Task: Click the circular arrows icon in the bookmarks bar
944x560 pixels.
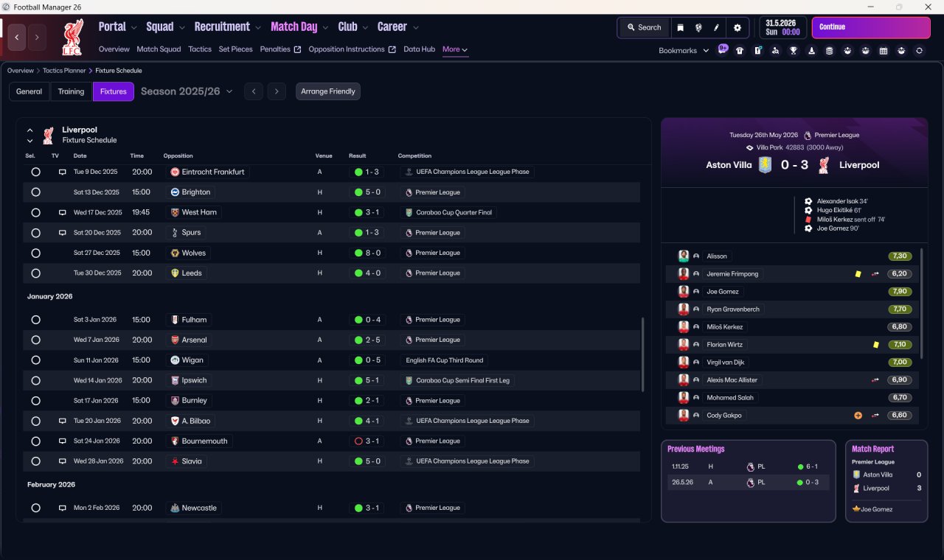Action: (919, 51)
